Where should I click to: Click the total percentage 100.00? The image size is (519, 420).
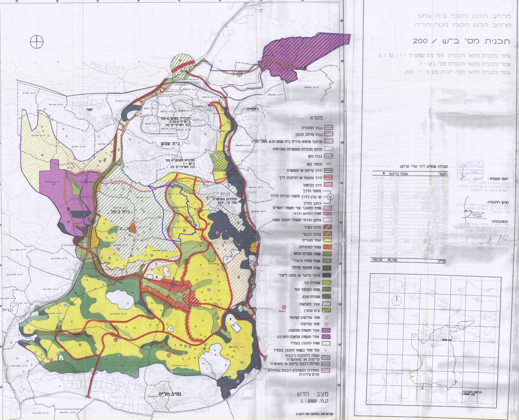coord(377,260)
